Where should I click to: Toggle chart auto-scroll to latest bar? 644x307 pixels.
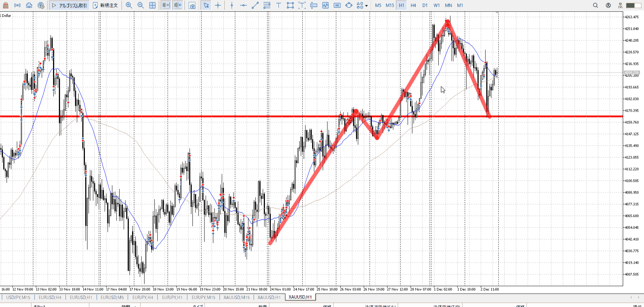pos(166,5)
